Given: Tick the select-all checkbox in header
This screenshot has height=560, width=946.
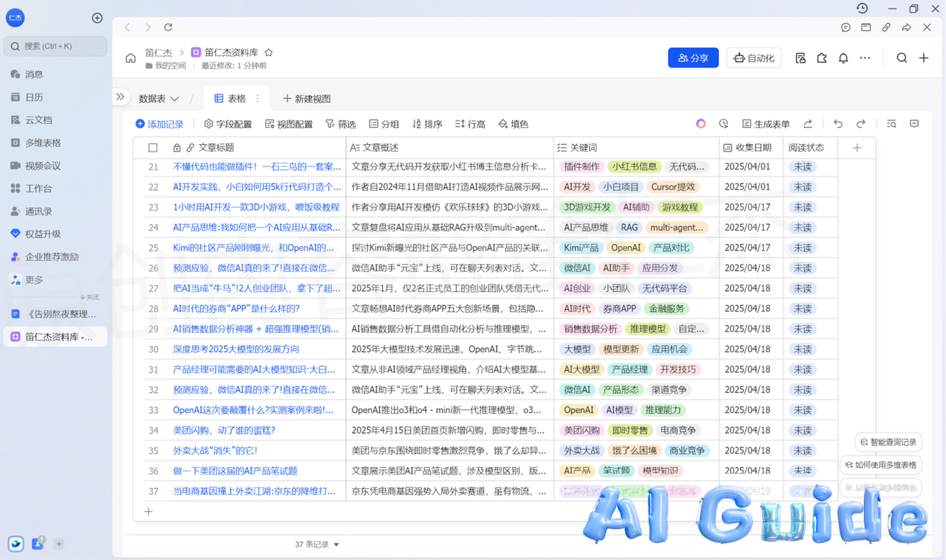Looking at the screenshot, I should click(x=153, y=148).
